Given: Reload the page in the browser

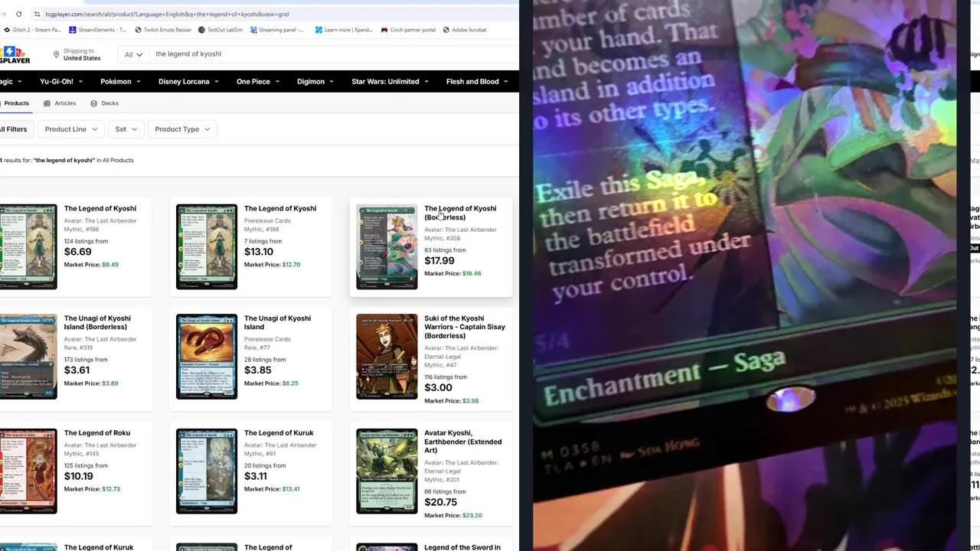Looking at the screenshot, I should click(x=18, y=14).
